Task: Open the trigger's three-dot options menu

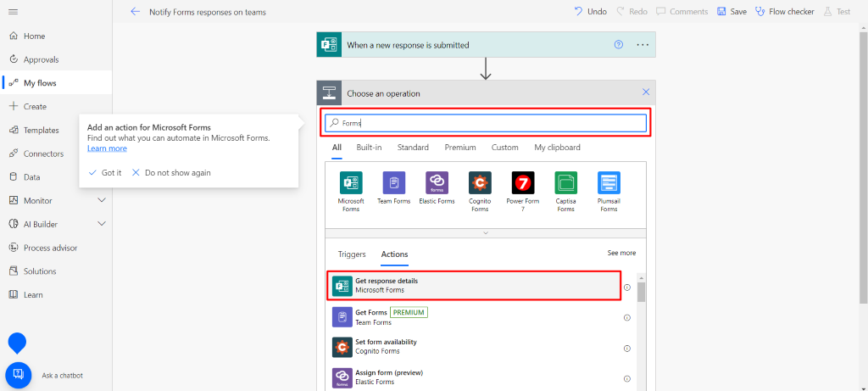Action: [x=642, y=45]
